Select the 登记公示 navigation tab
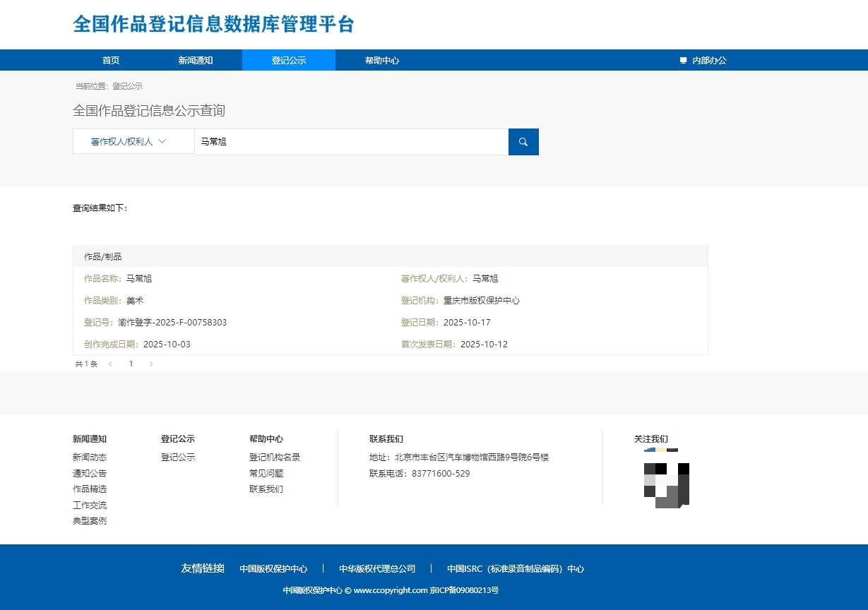868x610 pixels. (289, 61)
